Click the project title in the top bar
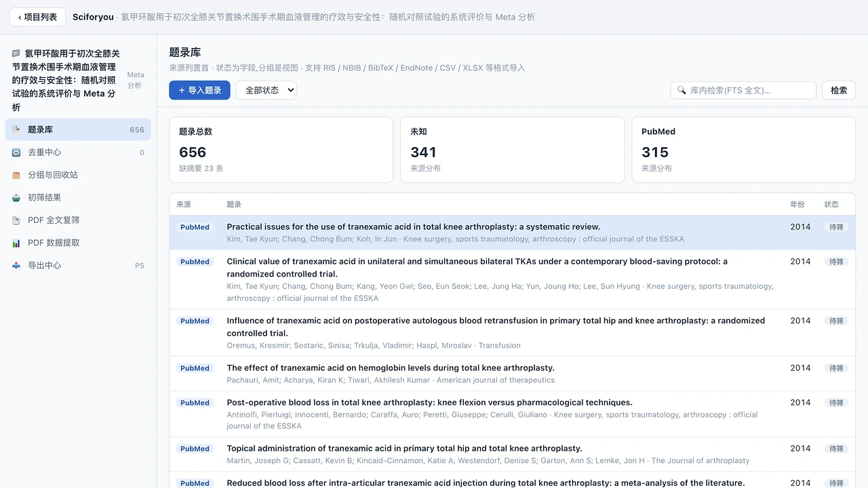The height and width of the screenshot is (488, 868). click(328, 17)
